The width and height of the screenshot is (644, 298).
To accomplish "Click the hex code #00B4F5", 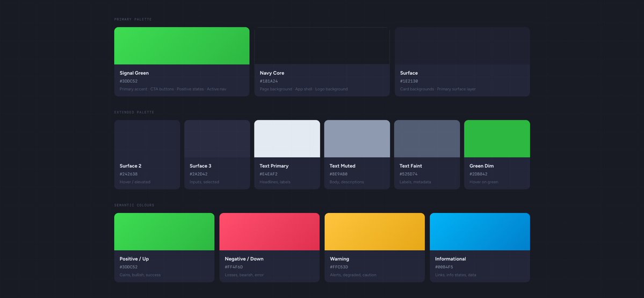I will [444, 267].
